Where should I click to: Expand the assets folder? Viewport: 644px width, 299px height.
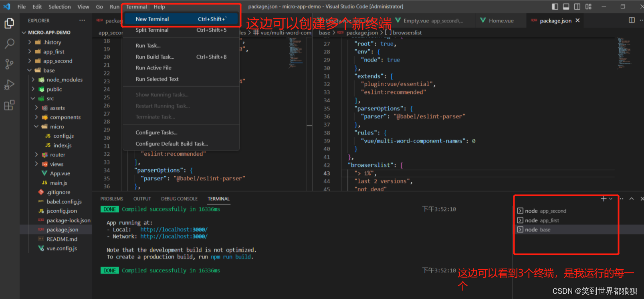click(x=56, y=108)
